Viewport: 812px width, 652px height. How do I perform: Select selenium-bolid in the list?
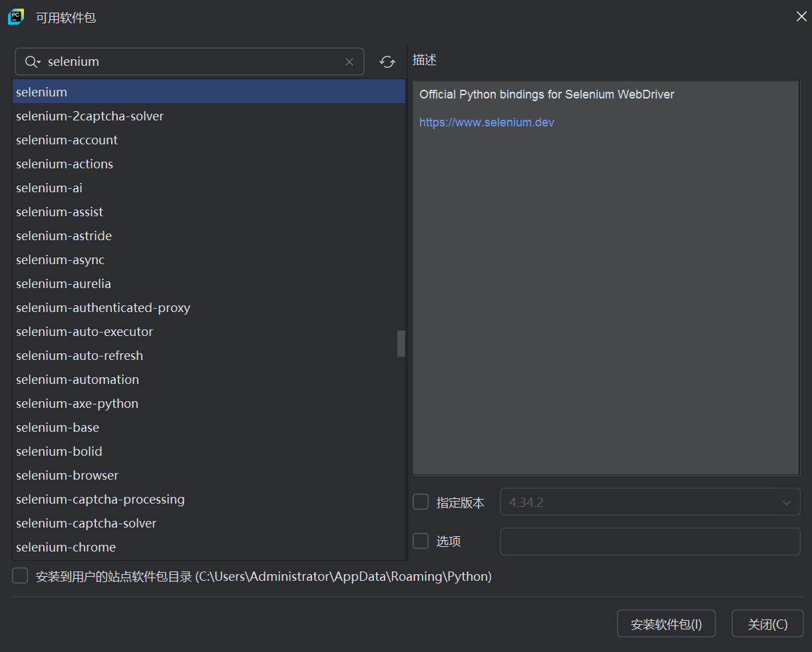209,451
